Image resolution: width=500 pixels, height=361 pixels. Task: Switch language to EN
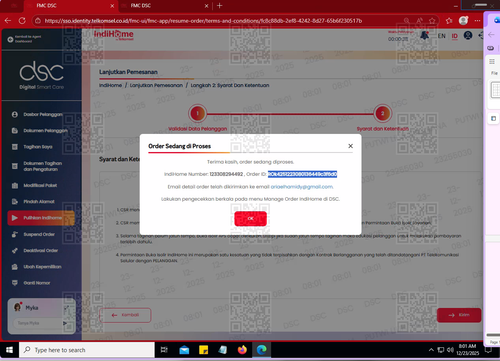442,36
